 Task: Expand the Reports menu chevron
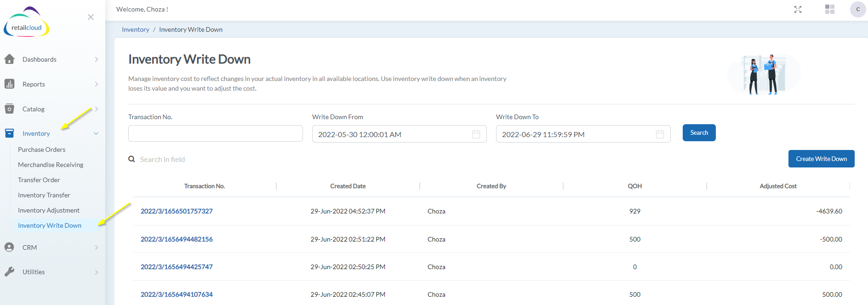coord(96,84)
